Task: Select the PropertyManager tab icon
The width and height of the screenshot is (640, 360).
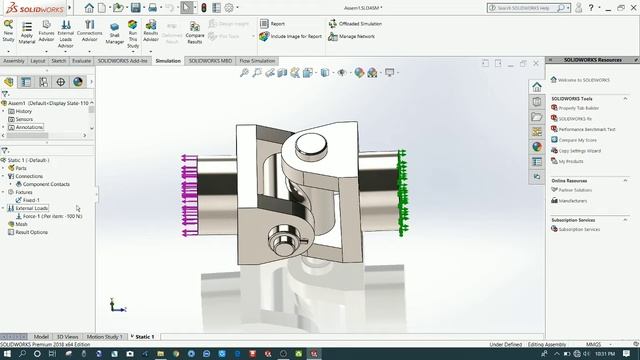Action: [x=26, y=82]
